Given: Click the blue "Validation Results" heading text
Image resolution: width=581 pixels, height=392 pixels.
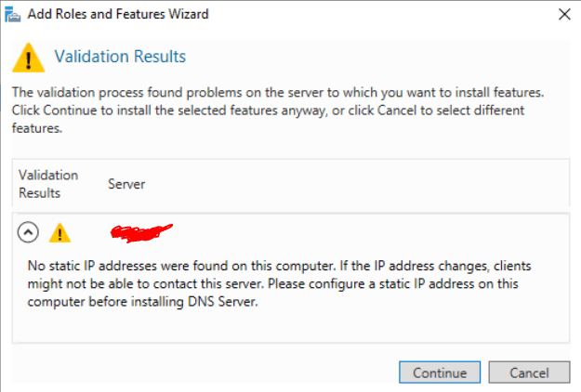Looking at the screenshot, I should point(120,57).
